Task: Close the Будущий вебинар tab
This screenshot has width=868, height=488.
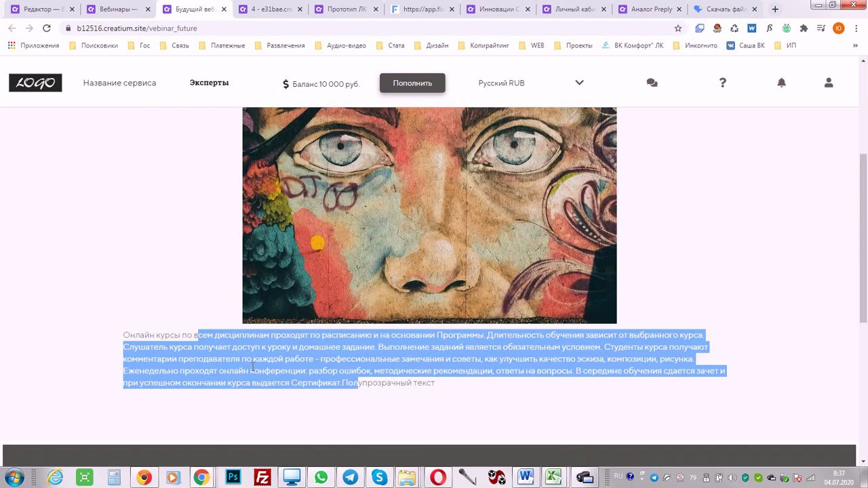Action: 224,9
